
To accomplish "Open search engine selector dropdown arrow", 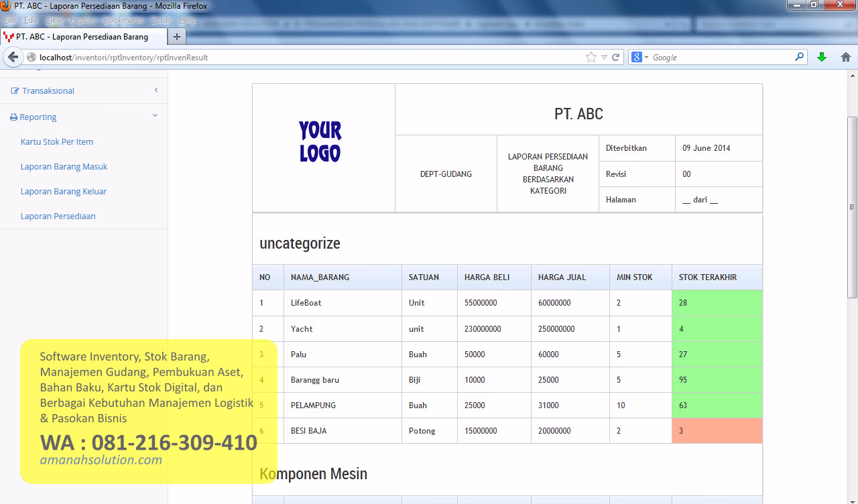I will tap(646, 57).
